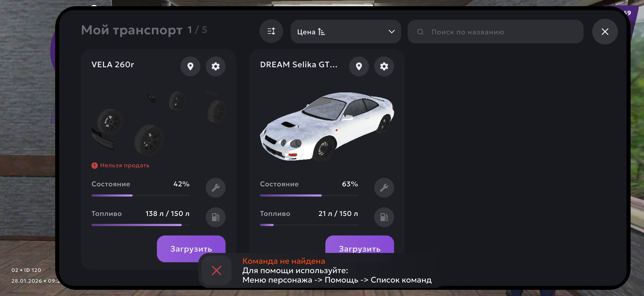
Task: Repair DREAM Selika with wrench icon
Action: point(384,188)
